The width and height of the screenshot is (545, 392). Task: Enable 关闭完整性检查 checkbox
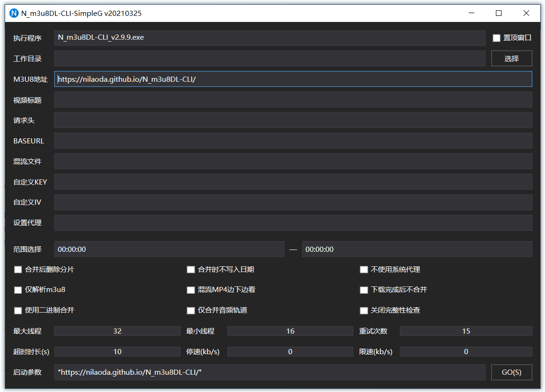coord(363,310)
